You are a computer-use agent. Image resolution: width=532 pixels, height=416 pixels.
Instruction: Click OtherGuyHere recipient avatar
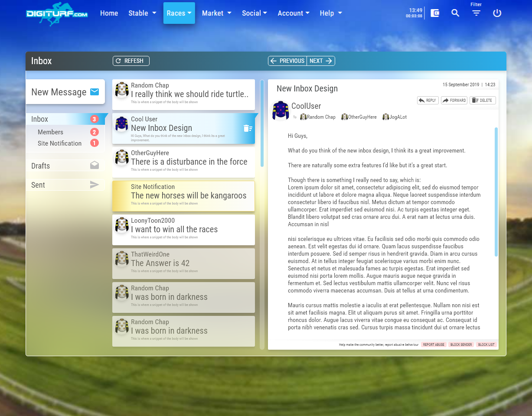pos(344,117)
